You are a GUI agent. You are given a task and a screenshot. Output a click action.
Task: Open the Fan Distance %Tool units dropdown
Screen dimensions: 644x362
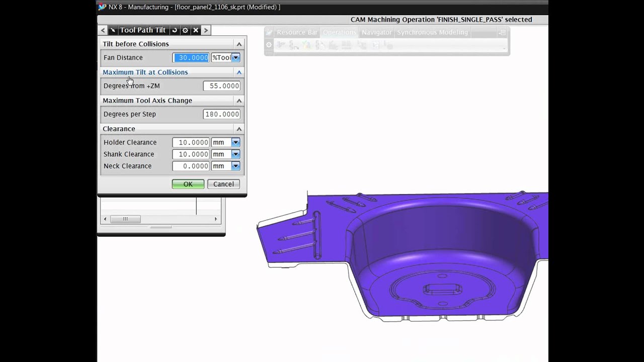tap(235, 57)
